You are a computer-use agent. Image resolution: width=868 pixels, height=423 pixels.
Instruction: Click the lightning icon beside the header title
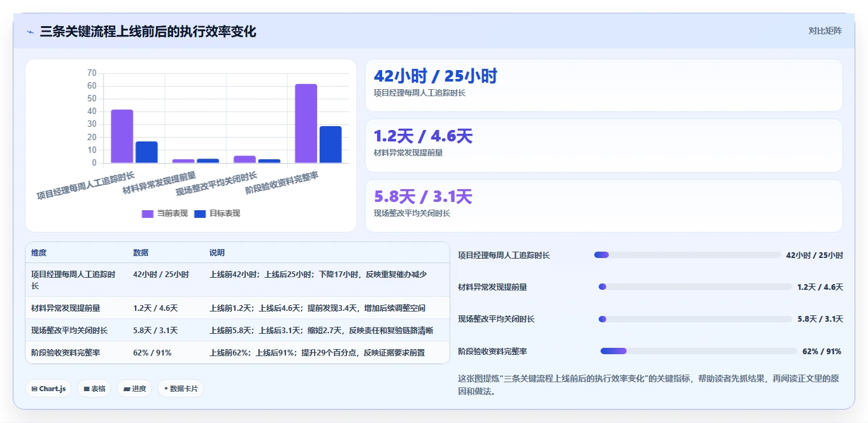click(31, 32)
